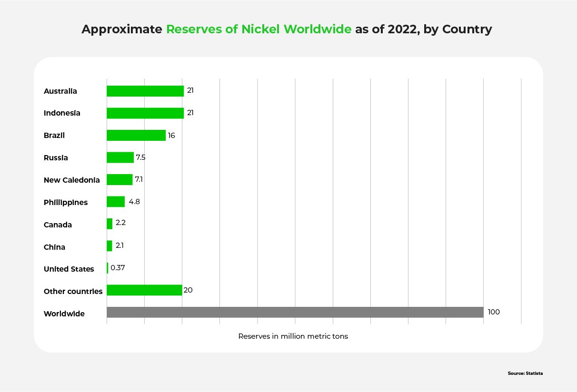Select the China bar
The image size is (577, 392).
pos(109,246)
